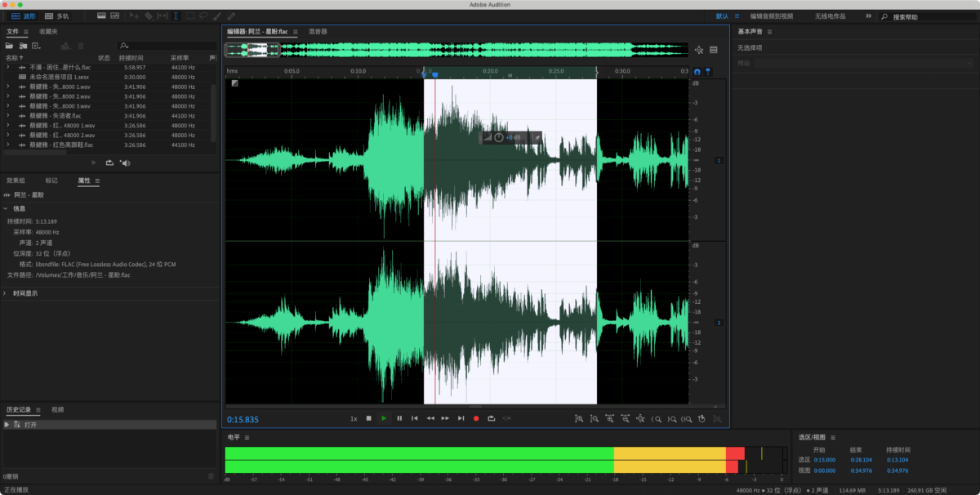This screenshot has height=495, width=980.
Task: Toggle the channel view list icon
Action: pos(713,50)
